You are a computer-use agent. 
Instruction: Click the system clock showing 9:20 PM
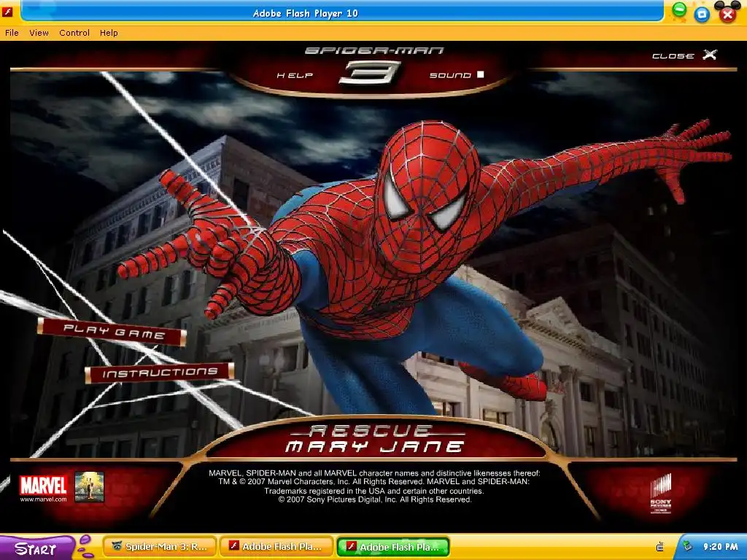tap(721, 547)
